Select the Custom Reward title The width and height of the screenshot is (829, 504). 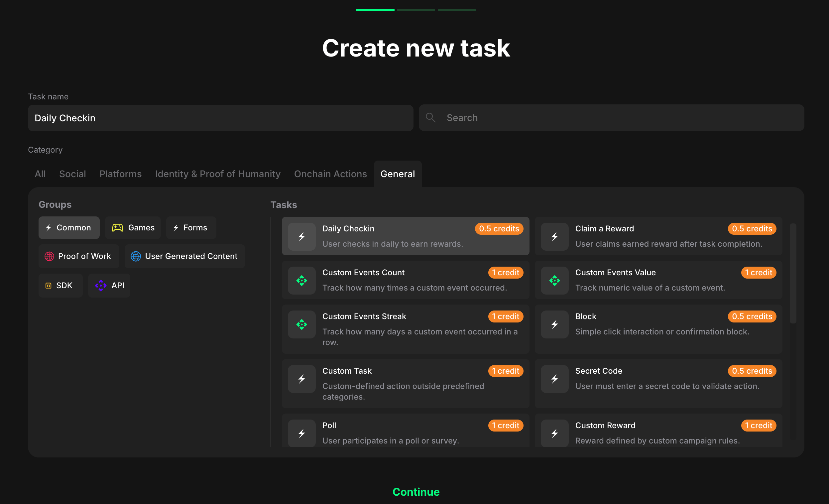(x=605, y=425)
